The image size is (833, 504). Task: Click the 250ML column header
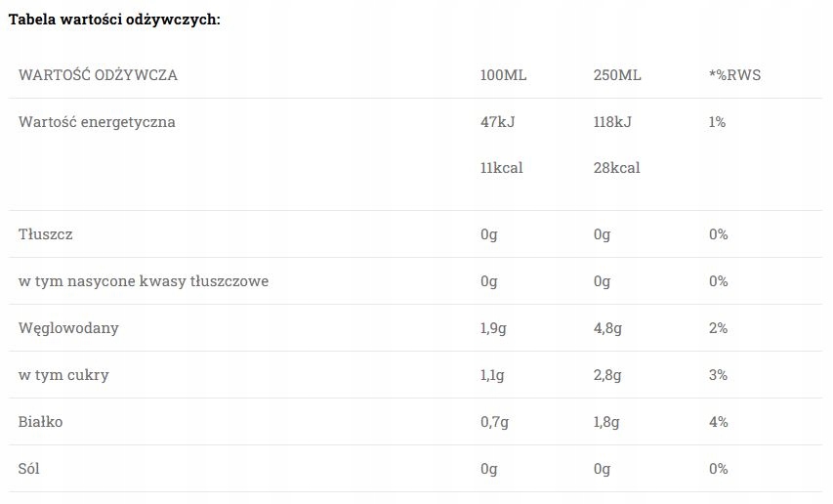(616, 75)
